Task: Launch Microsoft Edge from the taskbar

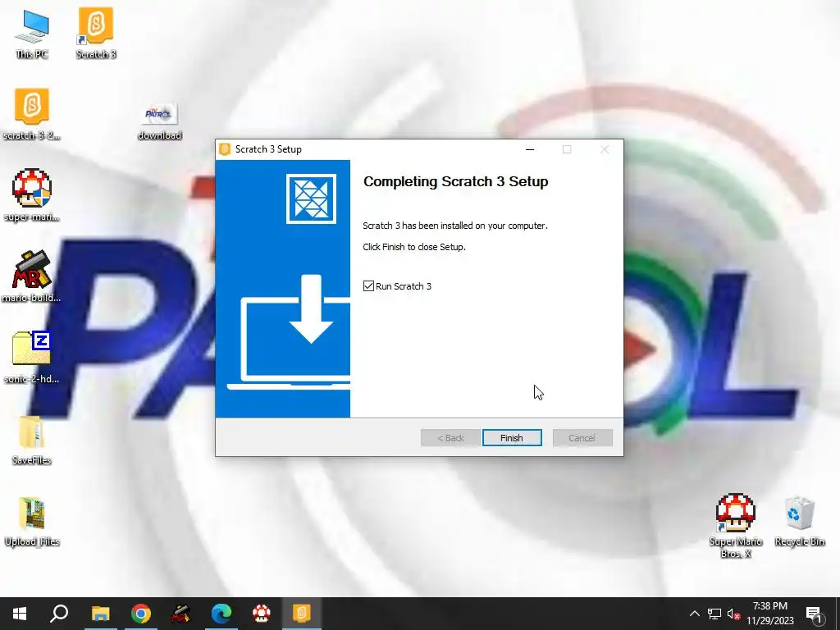Action: click(x=221, y=614)
